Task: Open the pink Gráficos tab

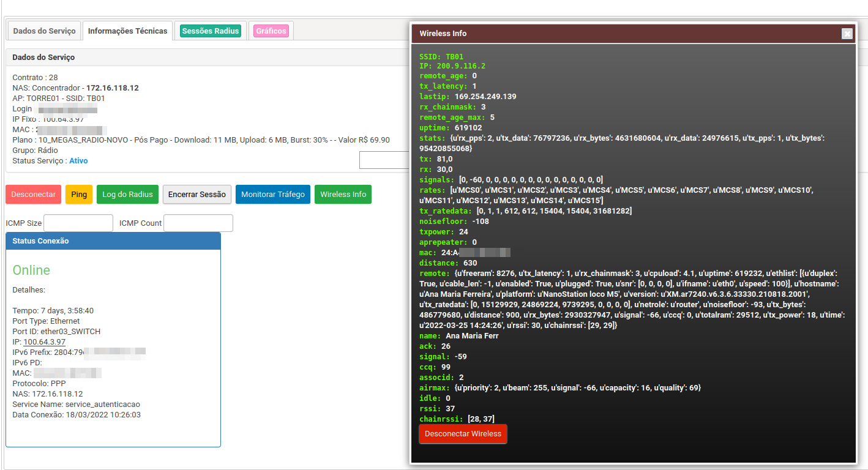Action: [271, 31]
